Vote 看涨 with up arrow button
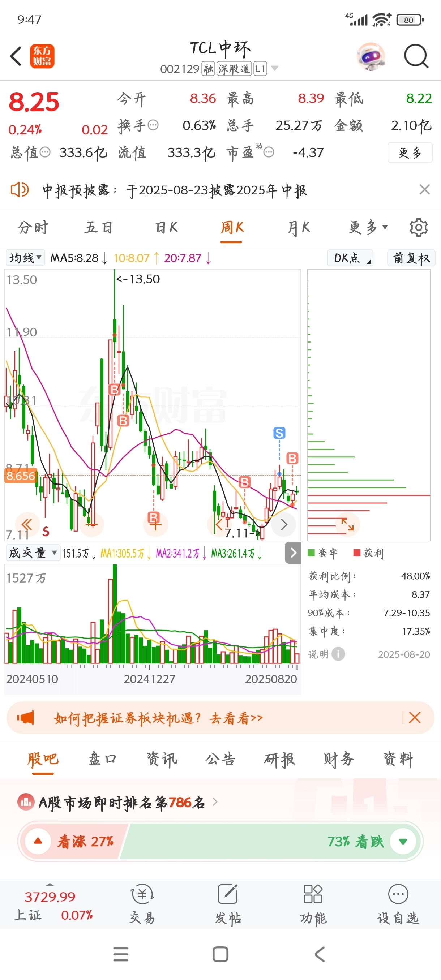 coord(38,841)
